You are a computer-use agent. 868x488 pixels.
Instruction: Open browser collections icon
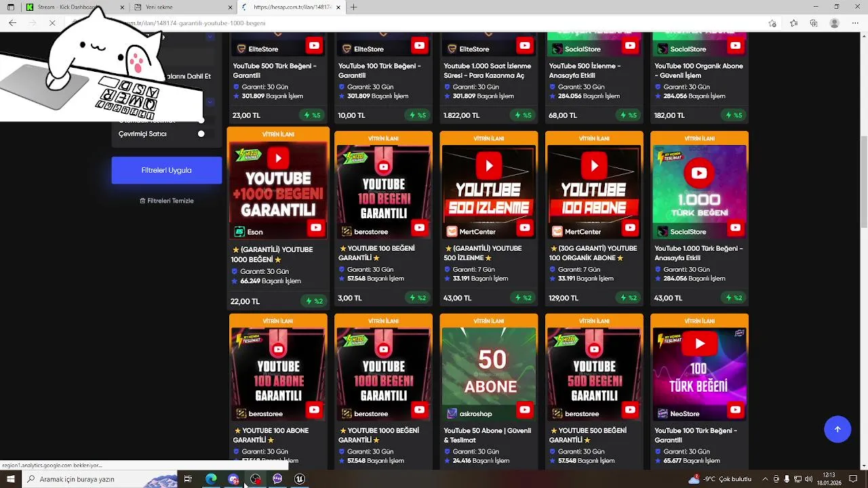pyautogui.click(x=814, y=23)
